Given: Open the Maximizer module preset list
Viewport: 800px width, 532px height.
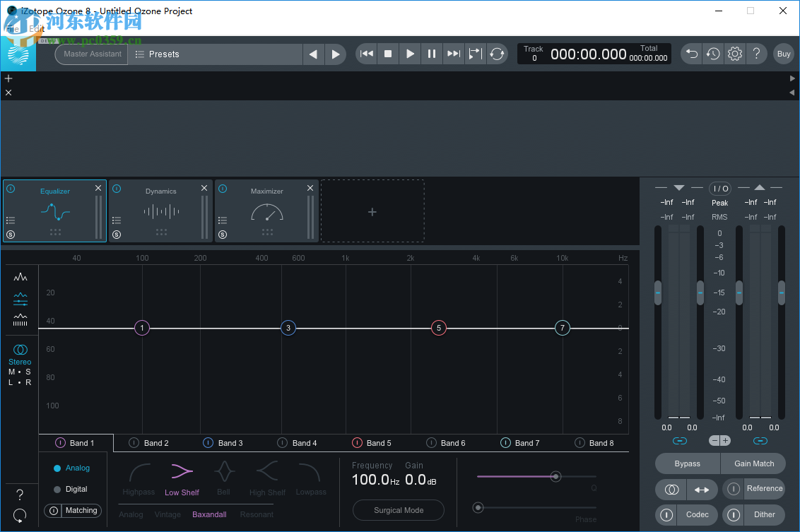Looking at the screenshot, I should (223, 220).
